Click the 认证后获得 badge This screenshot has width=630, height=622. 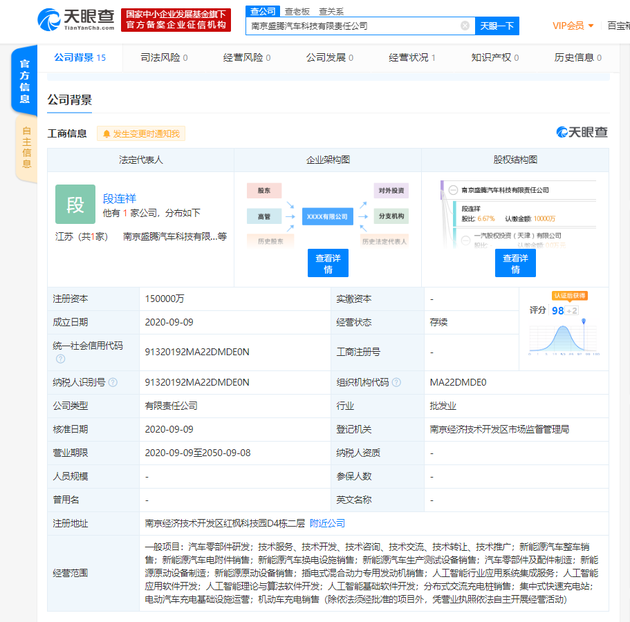pos(570,296)
